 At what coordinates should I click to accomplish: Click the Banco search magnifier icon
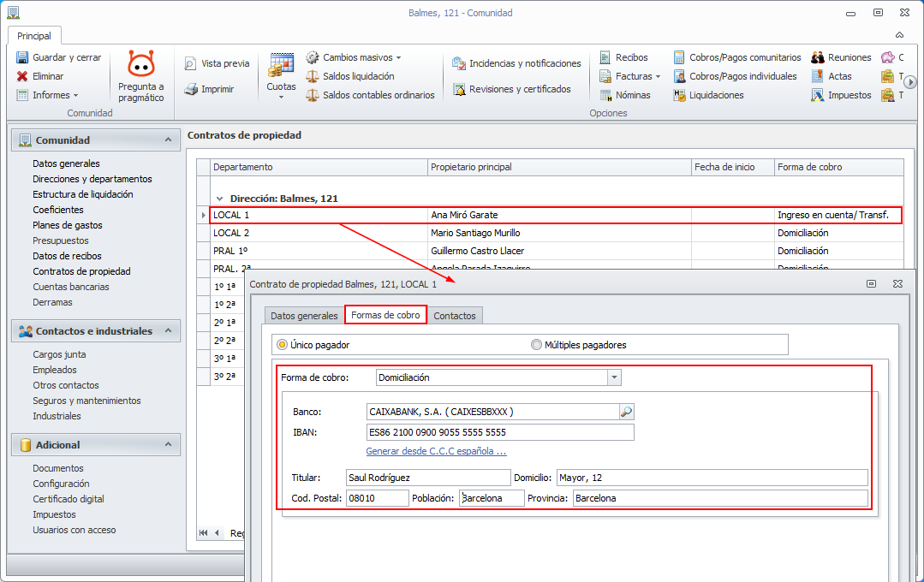click(626, 412)
